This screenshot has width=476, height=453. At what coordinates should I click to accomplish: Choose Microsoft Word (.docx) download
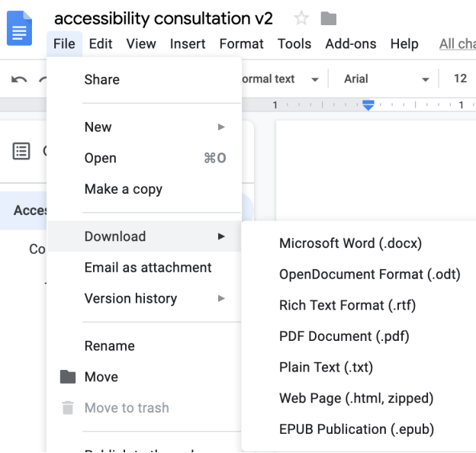(x=350, y=244)
